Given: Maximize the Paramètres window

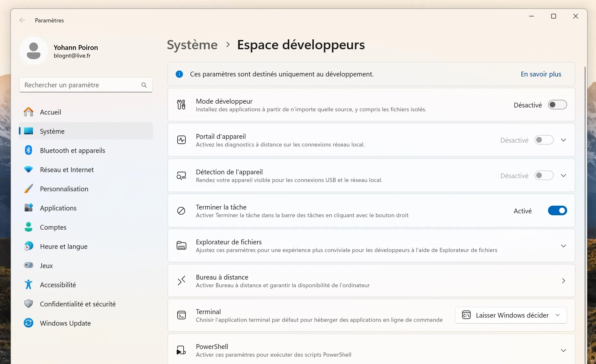Looking at the screenshot, I should point(553,16).
